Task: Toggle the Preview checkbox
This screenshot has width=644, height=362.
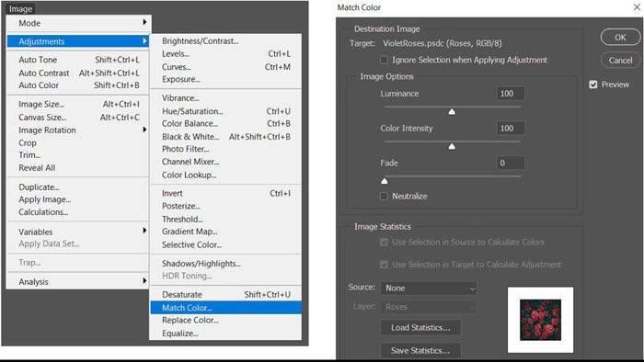Action: (x=593, y=85)
